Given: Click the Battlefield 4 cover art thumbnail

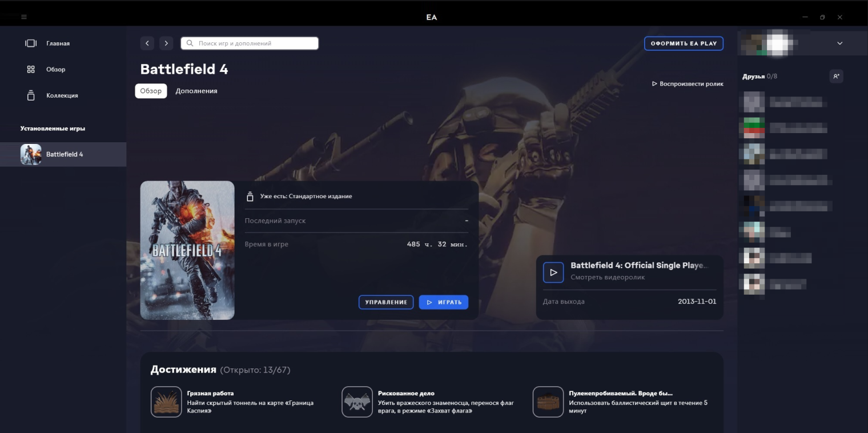Looking at the screenshot, I should point(187,250).
